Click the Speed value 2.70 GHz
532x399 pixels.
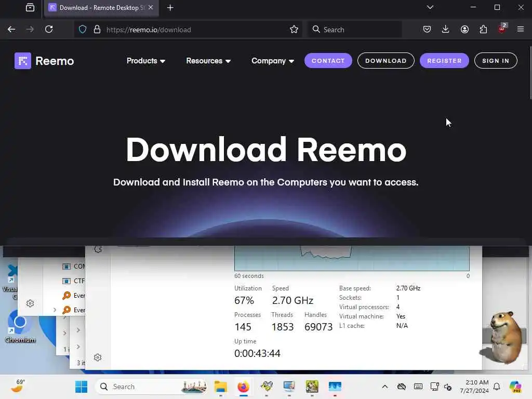pyautogui.click(x=292, y=301)
